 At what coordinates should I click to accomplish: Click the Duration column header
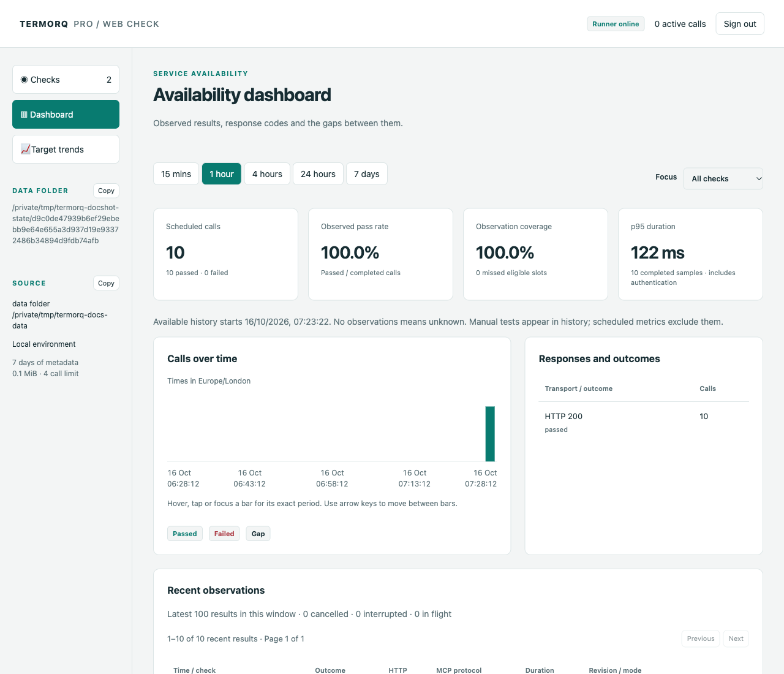click(540, 670)
